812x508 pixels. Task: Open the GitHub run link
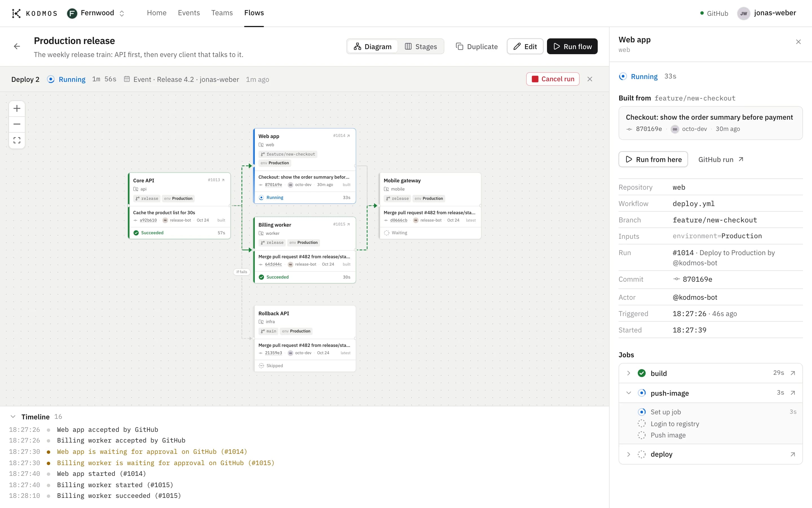(x=721, y=159)
